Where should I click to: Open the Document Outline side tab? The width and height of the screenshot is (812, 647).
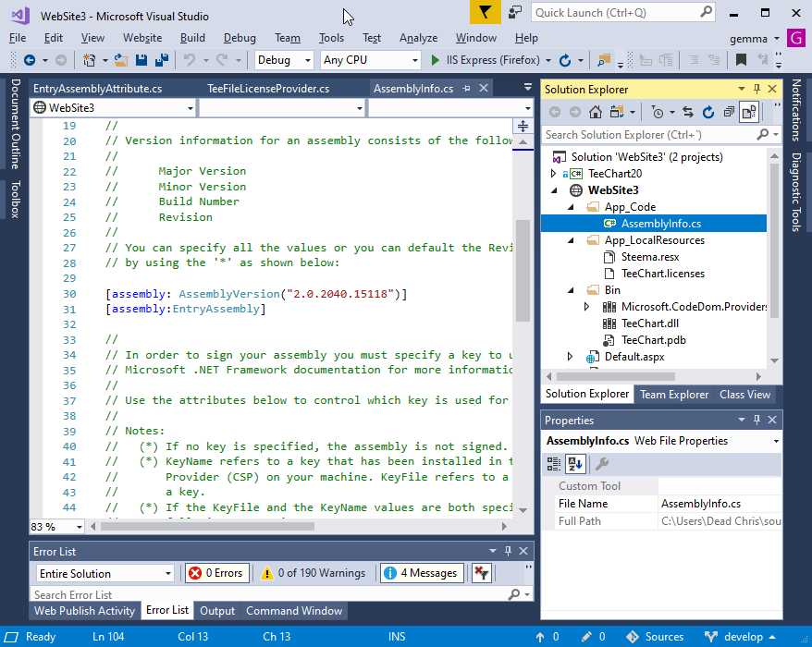coord(16,124)
